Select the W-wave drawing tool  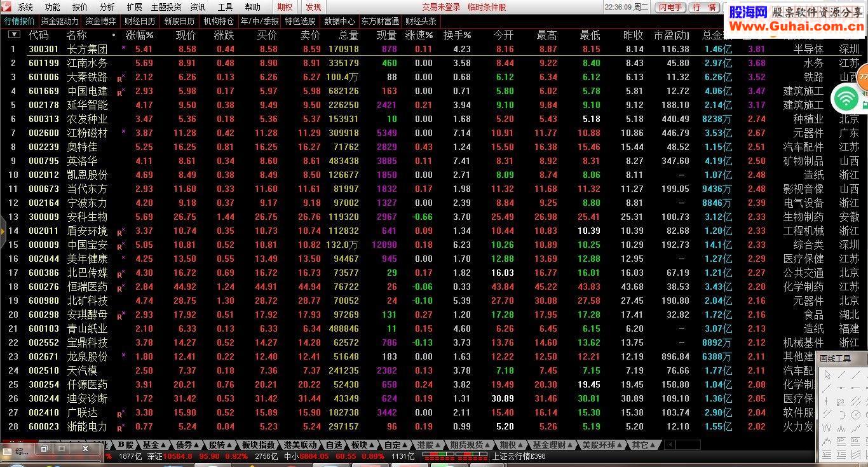click(x=827, y=428)
